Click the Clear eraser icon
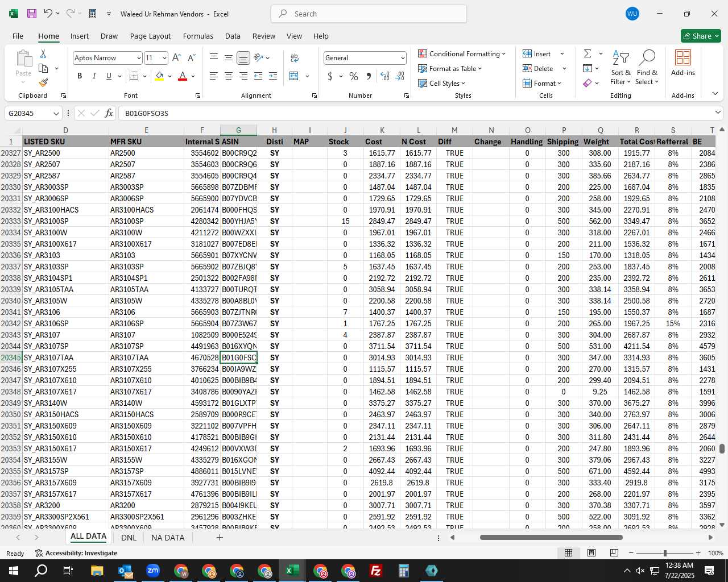The height and width of the screenshot is (582, 728). (588, 83)
